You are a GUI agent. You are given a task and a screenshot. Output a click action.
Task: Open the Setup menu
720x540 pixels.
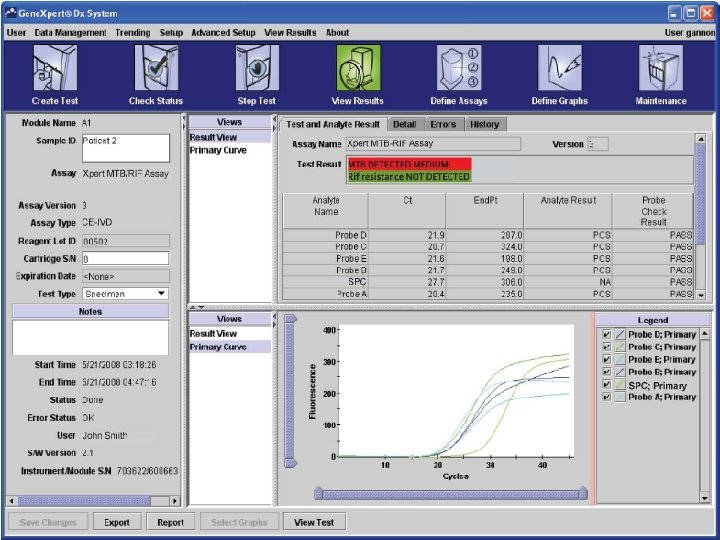171,33
